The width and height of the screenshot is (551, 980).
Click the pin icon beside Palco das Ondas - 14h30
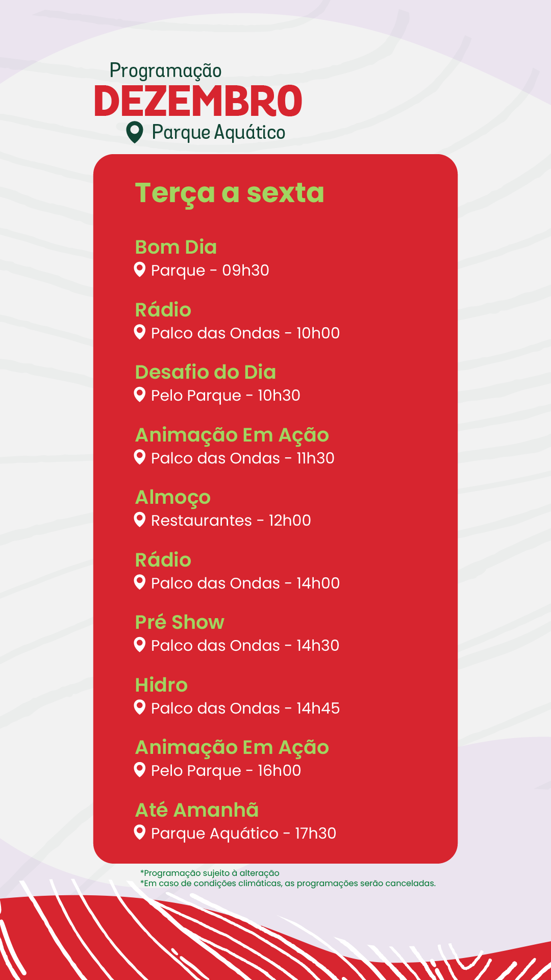click(x=139, y=644)
